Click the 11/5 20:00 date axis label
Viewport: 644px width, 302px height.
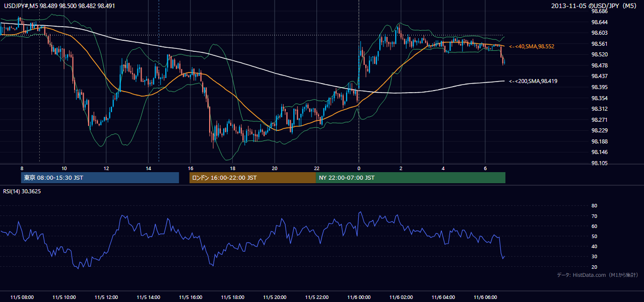point(274,297)
